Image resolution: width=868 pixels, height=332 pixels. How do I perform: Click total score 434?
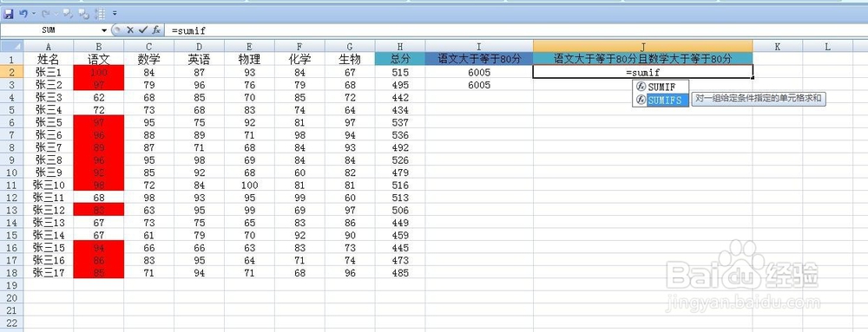point(399,109)
